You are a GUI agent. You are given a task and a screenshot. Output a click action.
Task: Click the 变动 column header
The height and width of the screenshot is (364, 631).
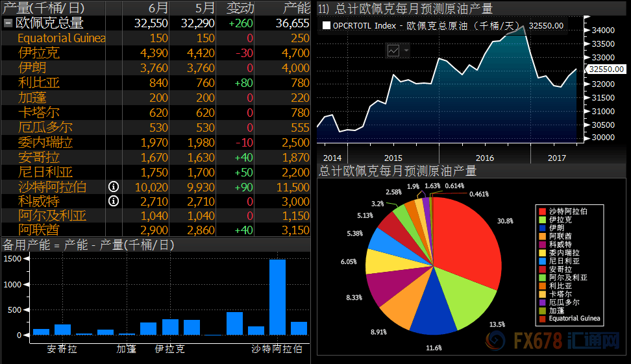coord(240,8)
